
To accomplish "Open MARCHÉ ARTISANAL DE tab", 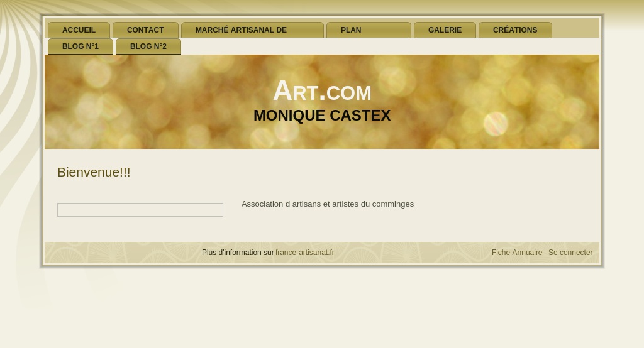I will [253, 30].
